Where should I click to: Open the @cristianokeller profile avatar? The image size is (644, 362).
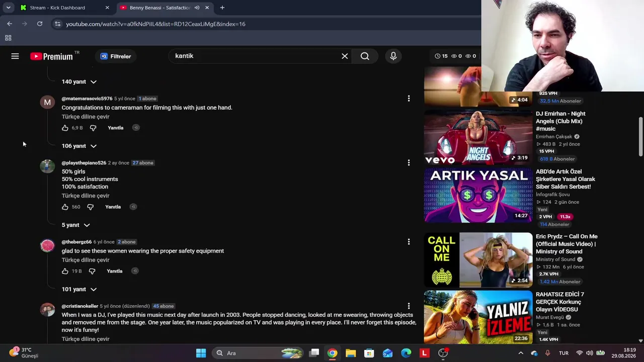pyautogui.click(x=47, y=310)
